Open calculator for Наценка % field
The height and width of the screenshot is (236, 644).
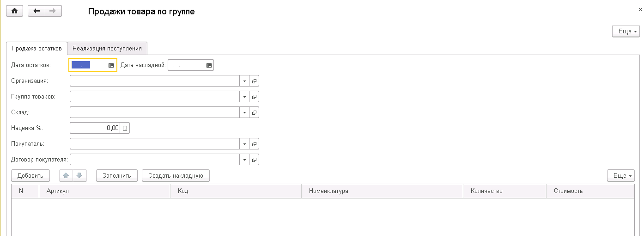point(125,128)
